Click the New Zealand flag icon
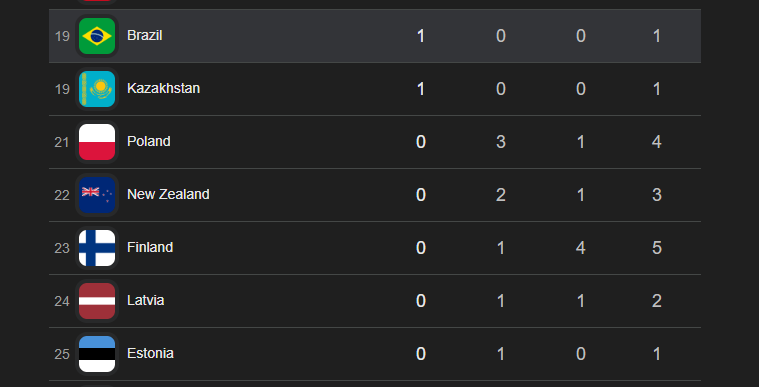Viewport: 759px width, 387px height. (x=97, y=195)
